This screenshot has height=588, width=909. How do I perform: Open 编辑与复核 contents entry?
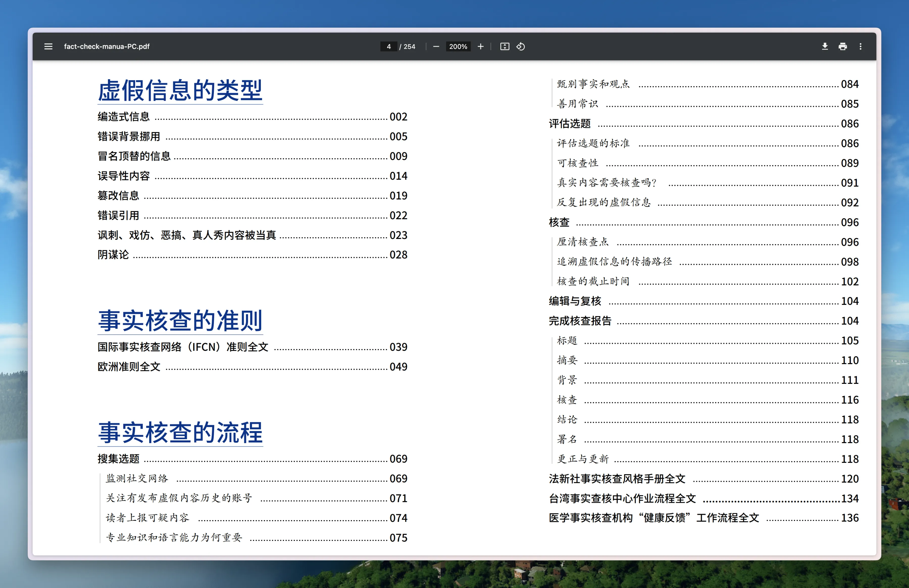click(575, 301)
